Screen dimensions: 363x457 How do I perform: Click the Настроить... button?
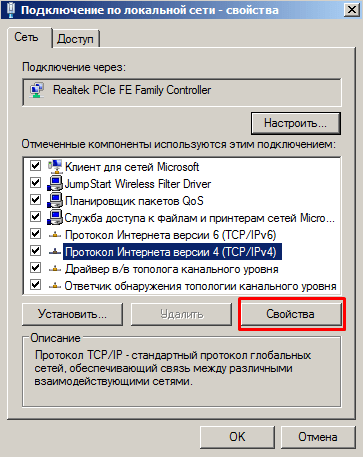pos(296,123)
